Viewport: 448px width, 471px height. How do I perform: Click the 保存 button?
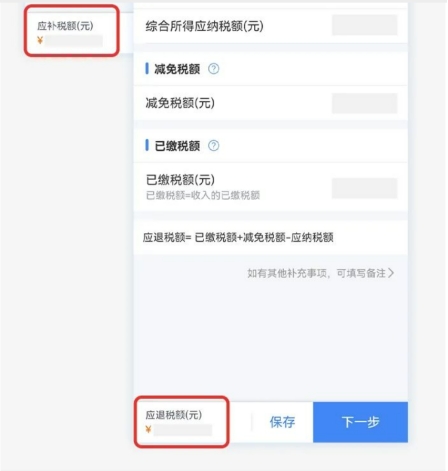click(282, 422)
